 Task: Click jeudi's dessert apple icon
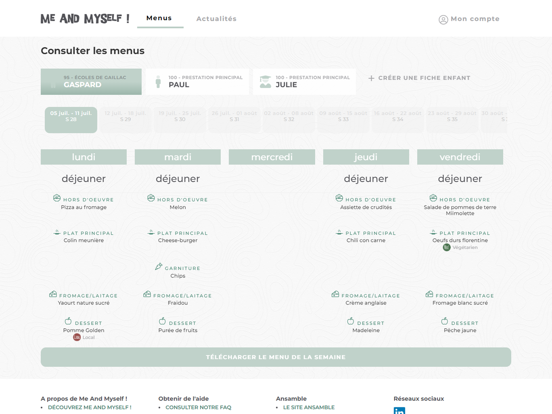[x=351, y=321]
